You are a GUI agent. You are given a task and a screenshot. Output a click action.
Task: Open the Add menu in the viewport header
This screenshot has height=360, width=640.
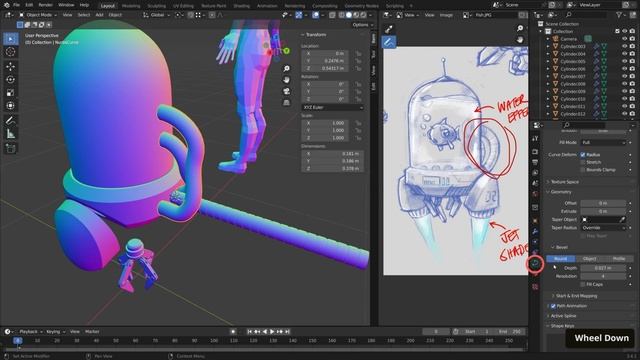(99, 15)
